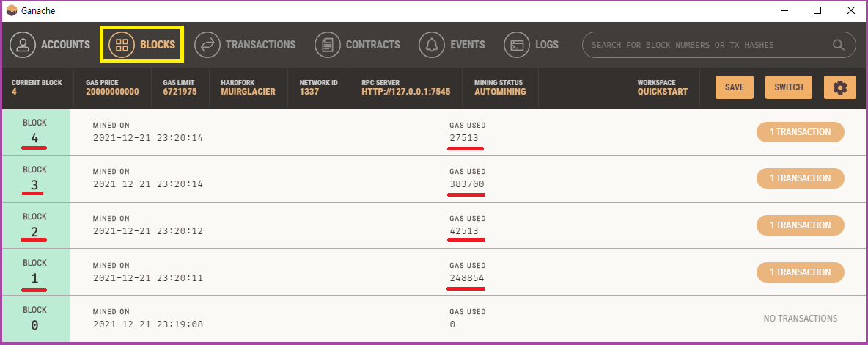868x345 pixels.
Task: Click mined time 2021-12-21 23:19:08
Action: 148,324
